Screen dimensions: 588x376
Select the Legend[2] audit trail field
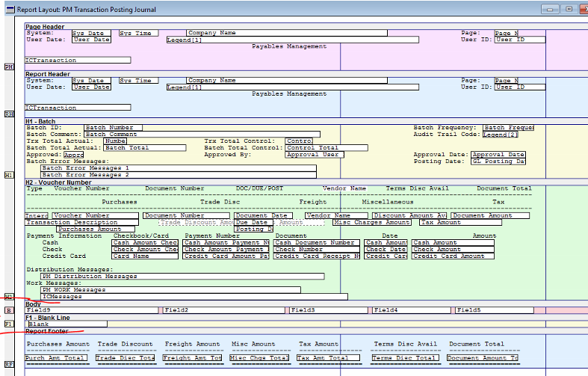(501, 135)
